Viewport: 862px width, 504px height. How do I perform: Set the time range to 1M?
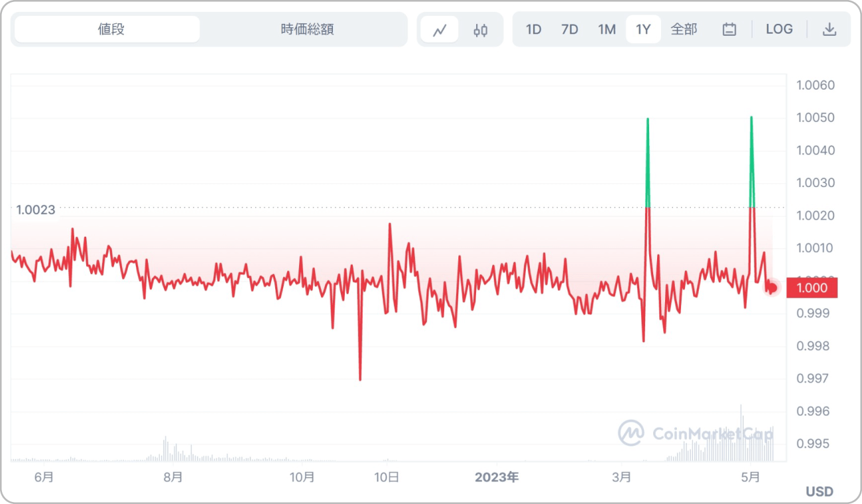(x=607, y=29)
